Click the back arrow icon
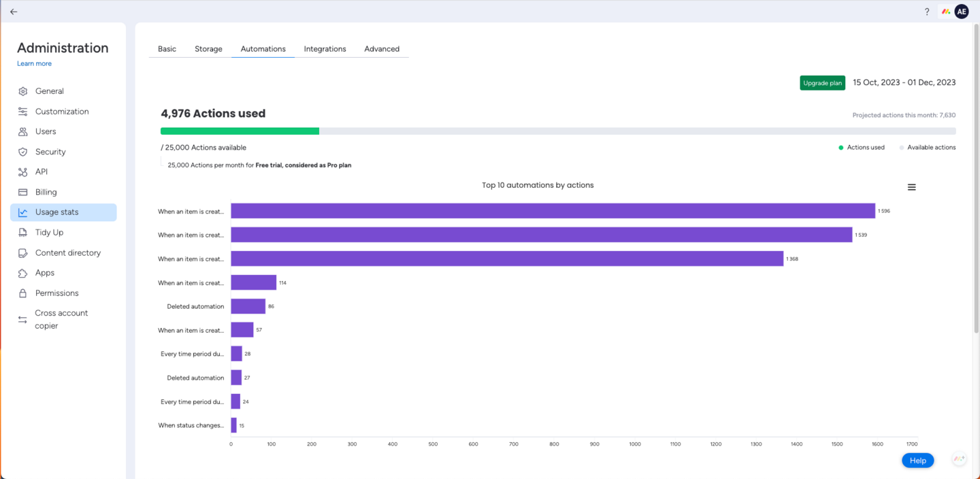The image size is (980, 479). [x=14, y=12]
